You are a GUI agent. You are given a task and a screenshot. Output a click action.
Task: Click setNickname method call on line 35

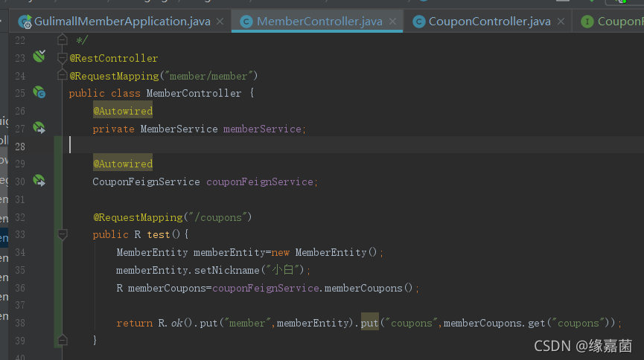[227, 270]
